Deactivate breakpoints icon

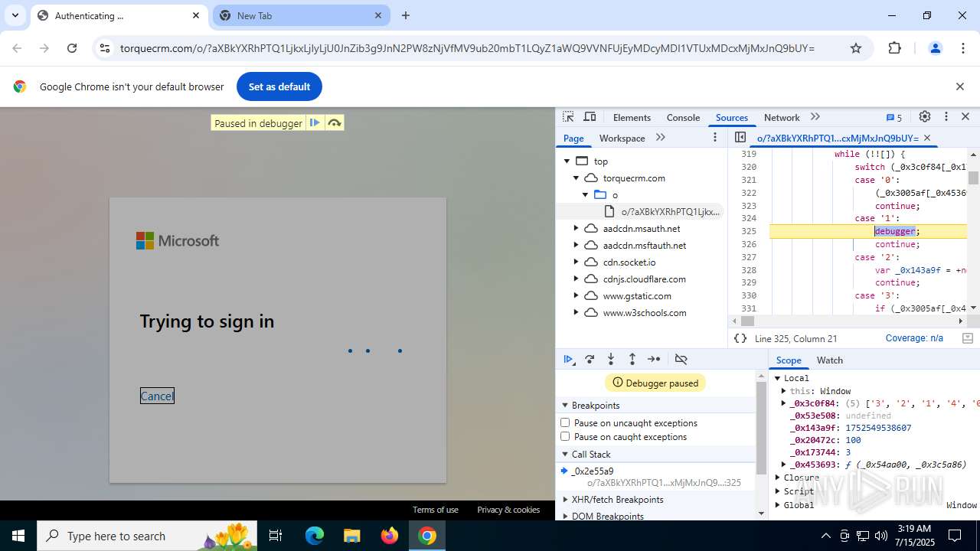[681, 359]
